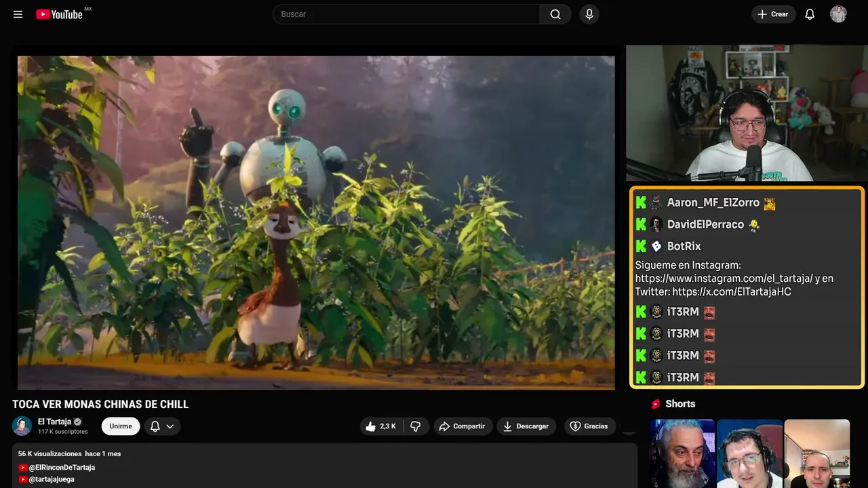Open the El Tartaja channel name link
Screen dimensions: 868x488
click(54, 422)
